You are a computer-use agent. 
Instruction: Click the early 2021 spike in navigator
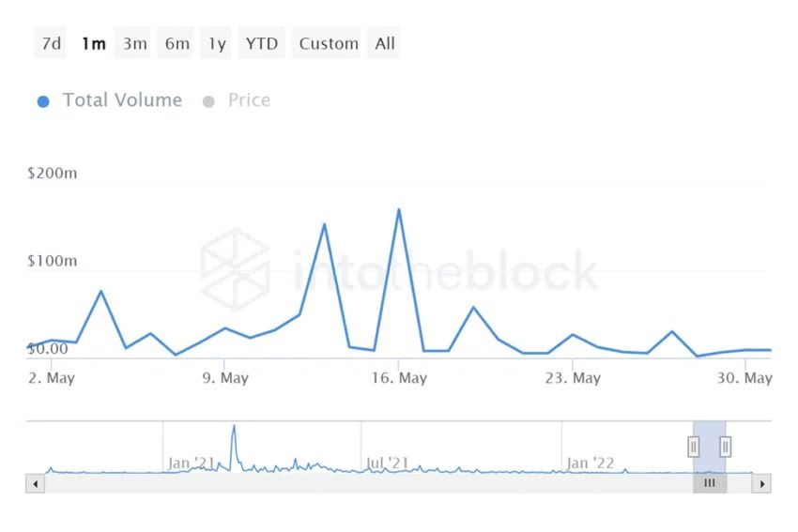(234, 428)
